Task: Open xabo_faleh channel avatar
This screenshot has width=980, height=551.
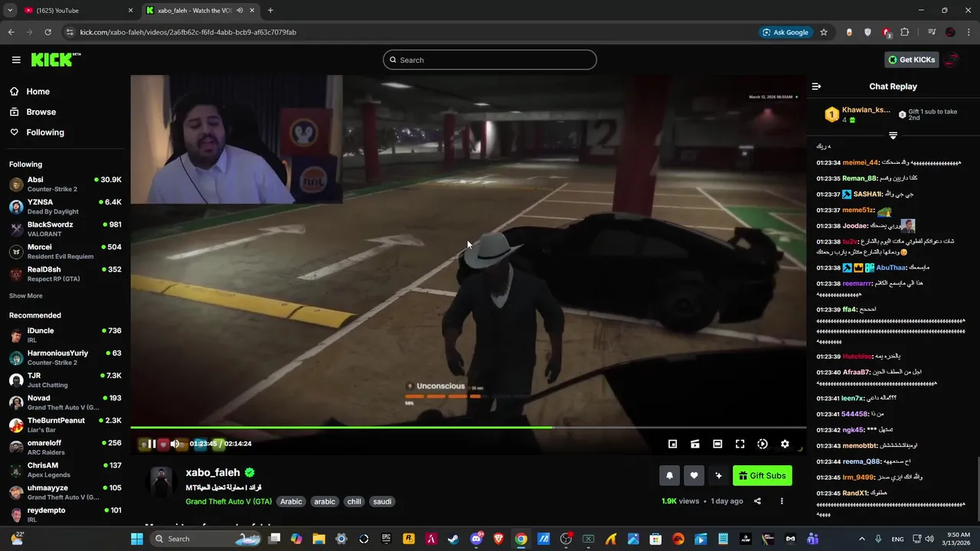Action: 161,482
